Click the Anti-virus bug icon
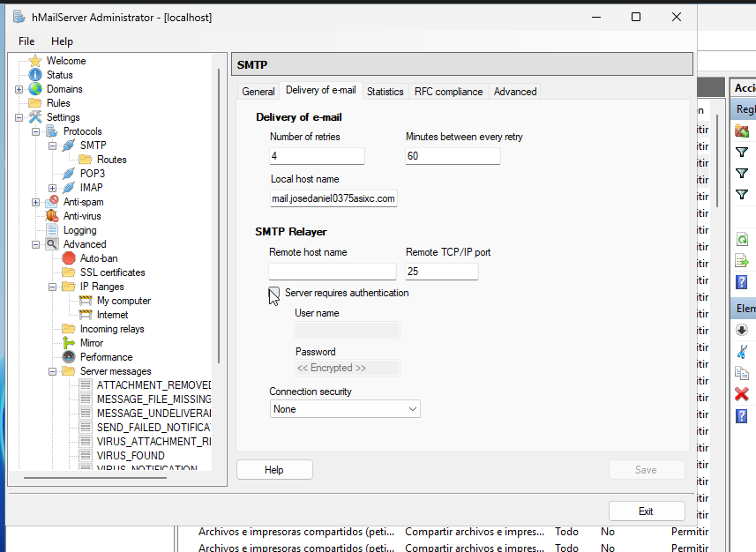 click(x=52, y=216)
